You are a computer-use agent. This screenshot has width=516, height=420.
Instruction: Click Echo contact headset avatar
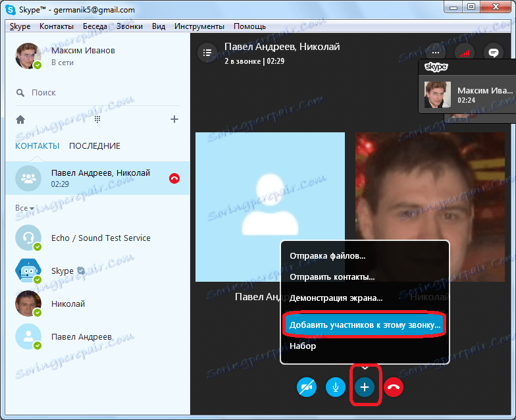pyautogui.click(x=28, y=238)
